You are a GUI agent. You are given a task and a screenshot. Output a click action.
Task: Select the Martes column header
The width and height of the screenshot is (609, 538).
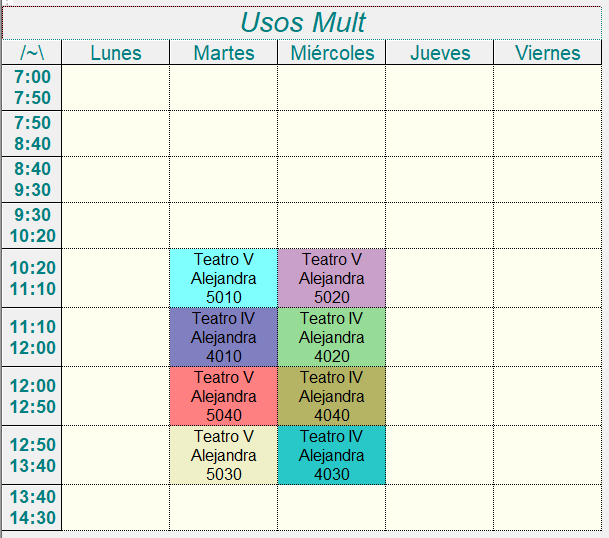point(224,52)
